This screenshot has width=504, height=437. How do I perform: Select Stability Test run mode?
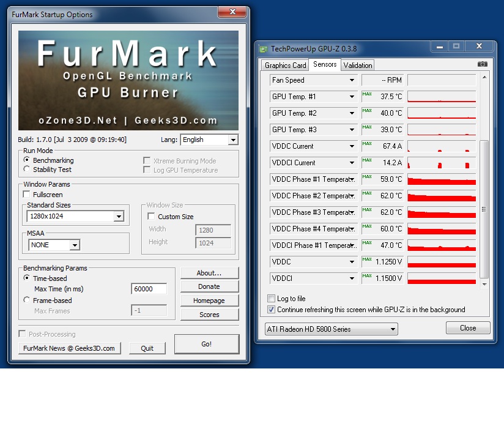(x=27, y=169)
